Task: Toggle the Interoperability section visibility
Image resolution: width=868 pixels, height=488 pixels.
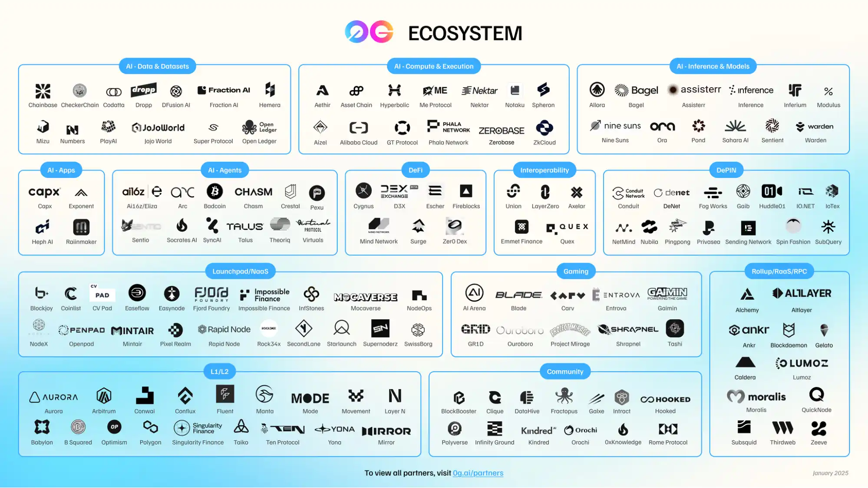Action: click(x=544, y=170)
